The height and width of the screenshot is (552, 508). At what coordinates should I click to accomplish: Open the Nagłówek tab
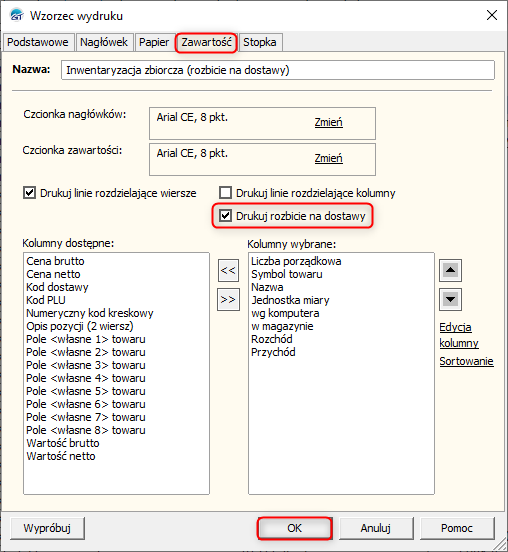(x=104, y=42)
